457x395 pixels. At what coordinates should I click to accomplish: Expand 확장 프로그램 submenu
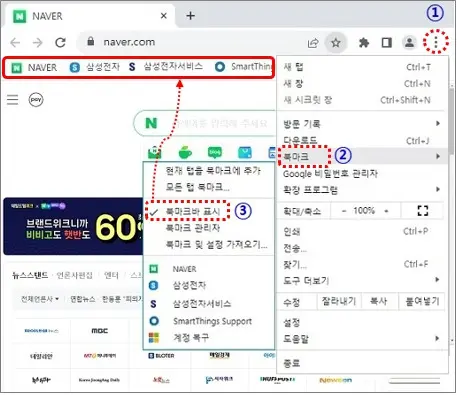point(362,190)
